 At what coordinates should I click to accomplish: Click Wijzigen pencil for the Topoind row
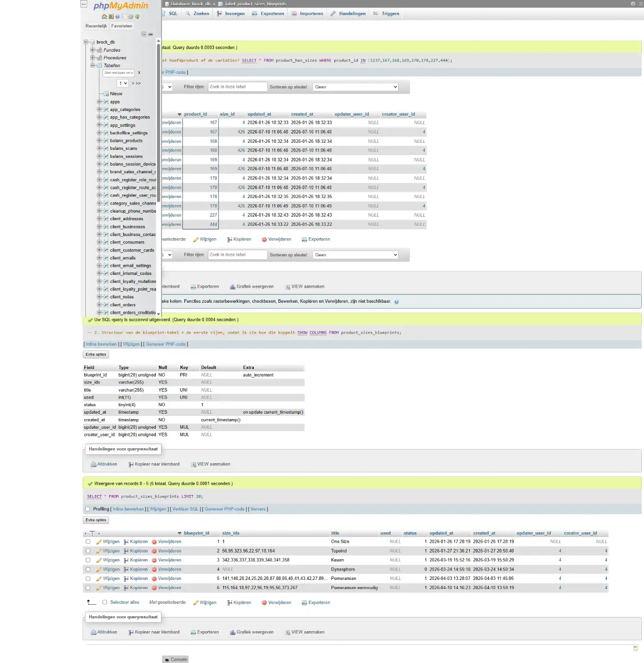click(x=108, y=551)
